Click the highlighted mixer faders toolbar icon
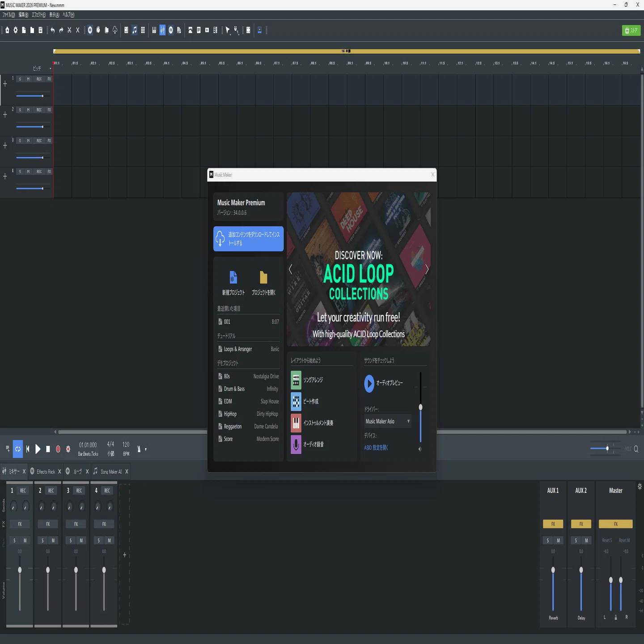Screen dimensions: 644x644 162,30
